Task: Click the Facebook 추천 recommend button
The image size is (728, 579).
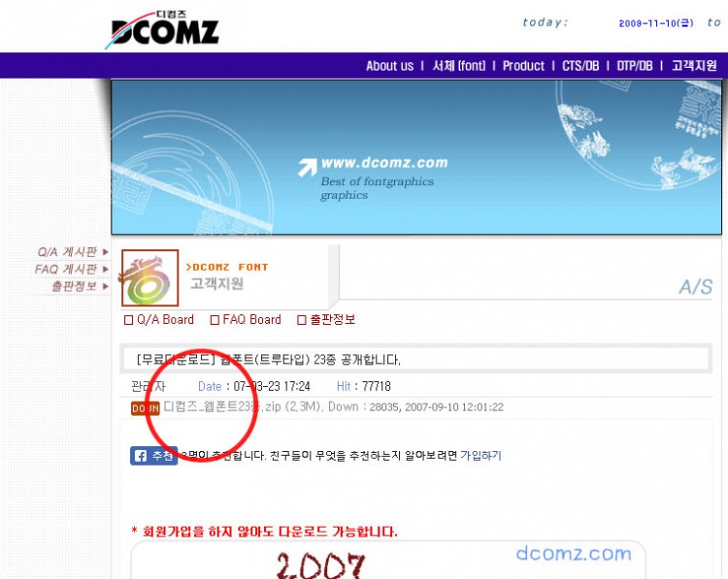Action: coord(153,456)
